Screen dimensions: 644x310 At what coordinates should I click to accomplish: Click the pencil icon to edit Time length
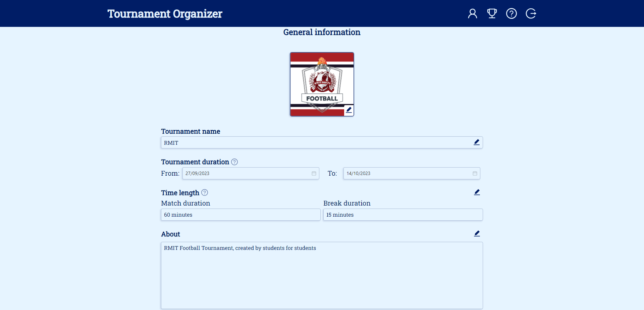(477, 192)
